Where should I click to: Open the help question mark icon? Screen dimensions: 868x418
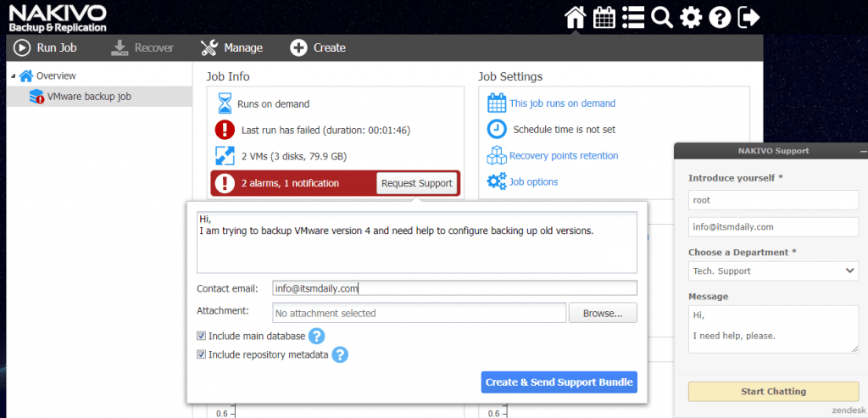[720, 18]
